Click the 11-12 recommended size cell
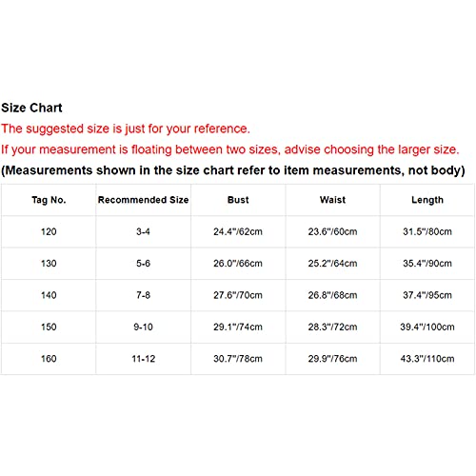 pos(144,359)
